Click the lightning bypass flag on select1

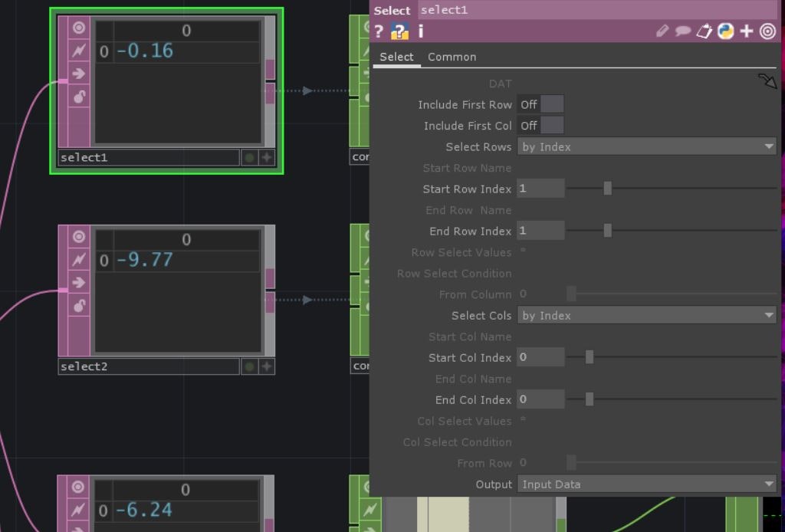pyautogui.click(x=79, y=51)
